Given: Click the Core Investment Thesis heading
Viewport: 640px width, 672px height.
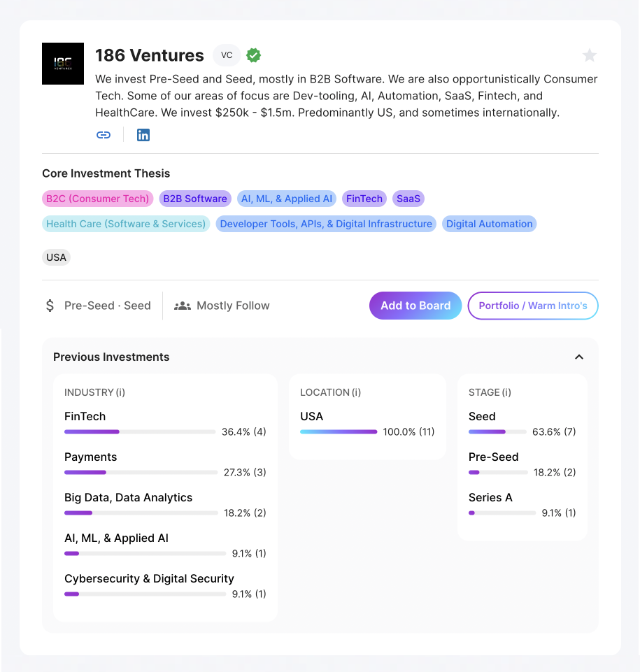Looking at the screenshot, I should coord(106,173).
